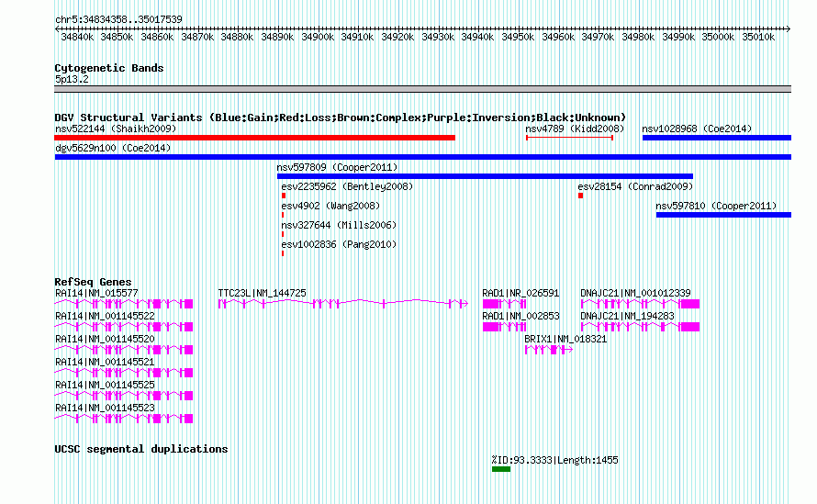Click the RAI14|NM_001145523 gene glyph
Viewport: 817px width, 504px height.
[x=124, y=419]
